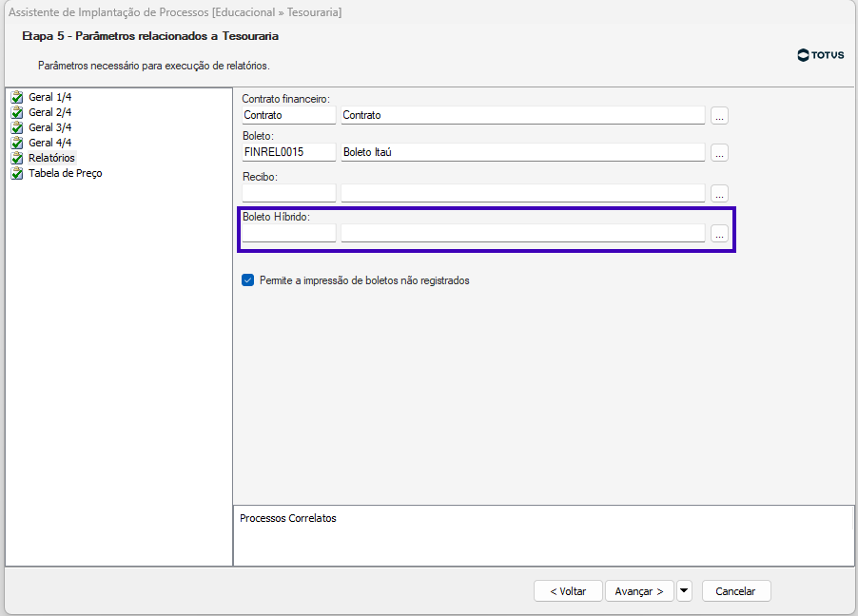This screenshot has width=858, height=616.
Task: Disable printing of unregistered boletos checkbox
Action: click(x=248, y=280)
